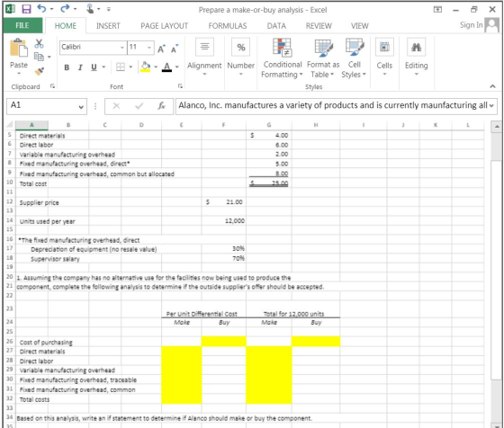This screenshot has width=504, height=428.
Task: Open Format as Table gallery
Action: click(323, 58)
